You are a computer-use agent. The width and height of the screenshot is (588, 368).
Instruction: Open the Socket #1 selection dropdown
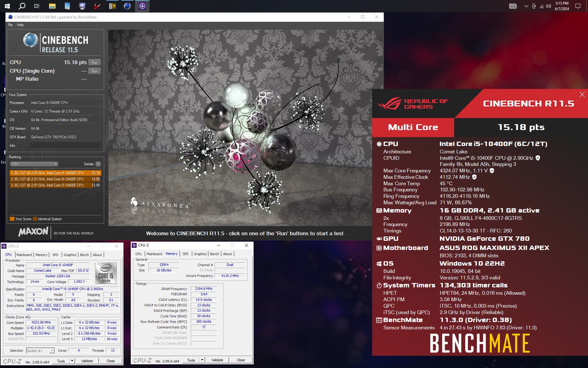coord(40,351)
